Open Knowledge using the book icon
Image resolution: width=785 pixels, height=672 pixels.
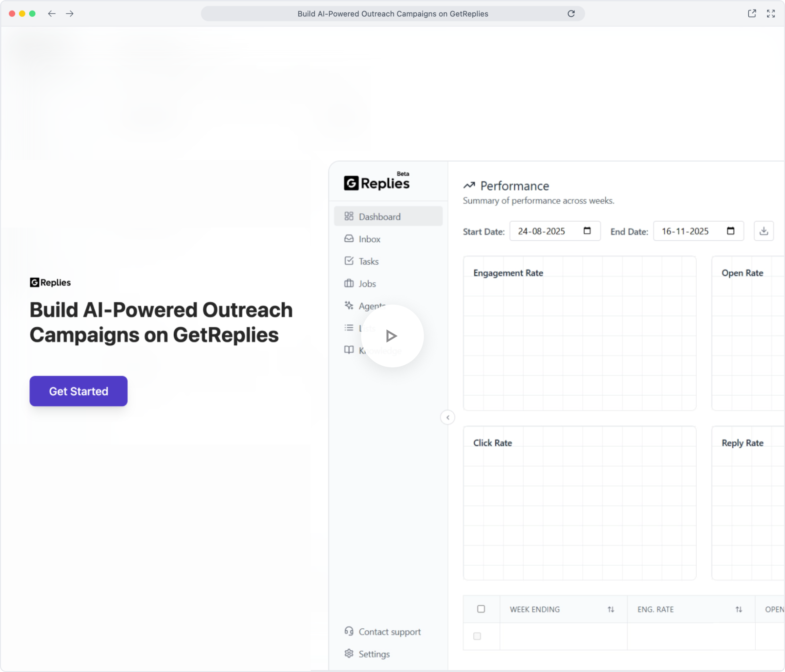[349, 350]
